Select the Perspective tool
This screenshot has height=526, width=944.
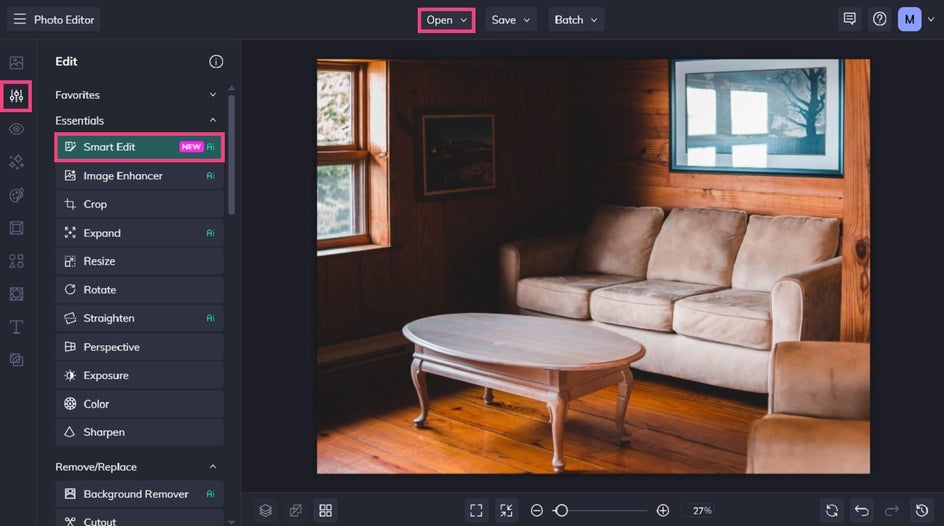click(x=139, y=347)
